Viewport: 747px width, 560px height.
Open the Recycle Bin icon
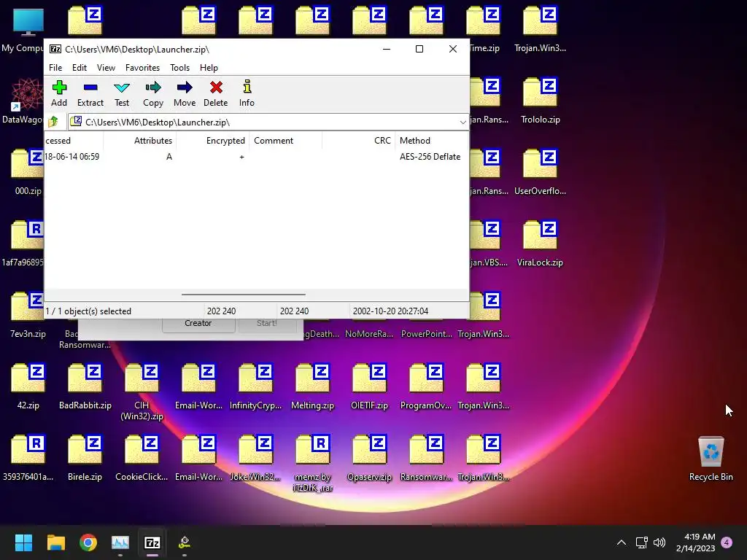coord(711,459)
